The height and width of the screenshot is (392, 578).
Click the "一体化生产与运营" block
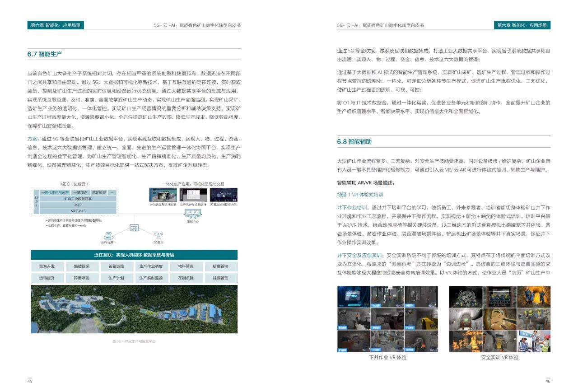point(56,192)
